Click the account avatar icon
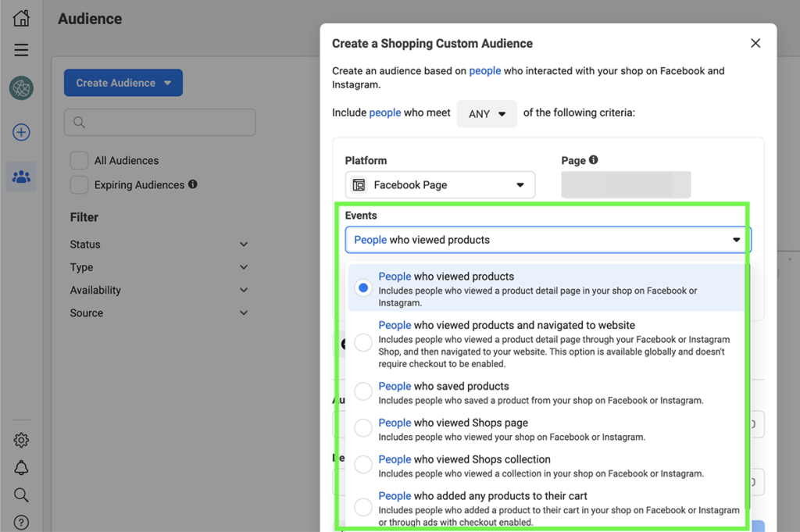800x532 pixels. (x=21, y=88)
